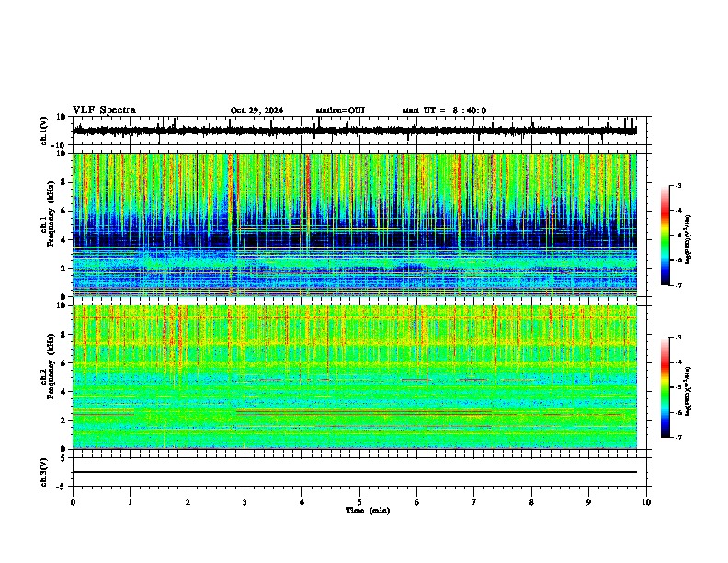Click the 'Oct. 29, 2024' date label
728x563 pixels.
tap(256, 110)
